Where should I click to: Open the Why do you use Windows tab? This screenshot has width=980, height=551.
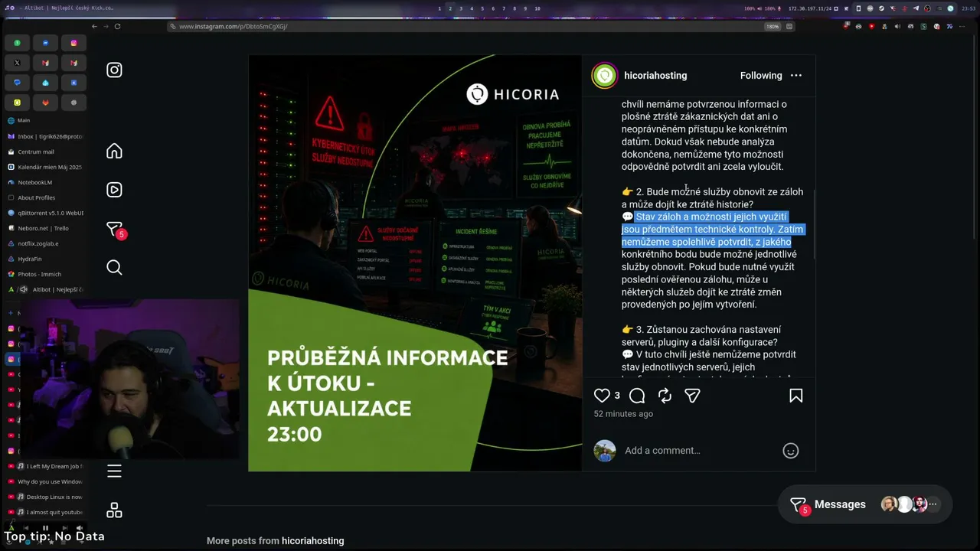pos(45,481)
